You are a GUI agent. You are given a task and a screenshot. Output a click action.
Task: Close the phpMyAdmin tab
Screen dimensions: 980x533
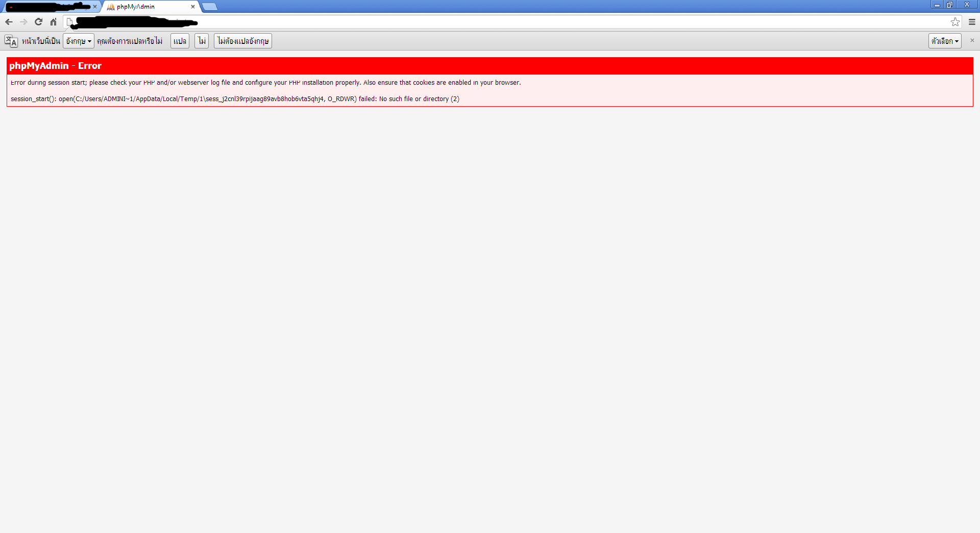click(193, 7)
